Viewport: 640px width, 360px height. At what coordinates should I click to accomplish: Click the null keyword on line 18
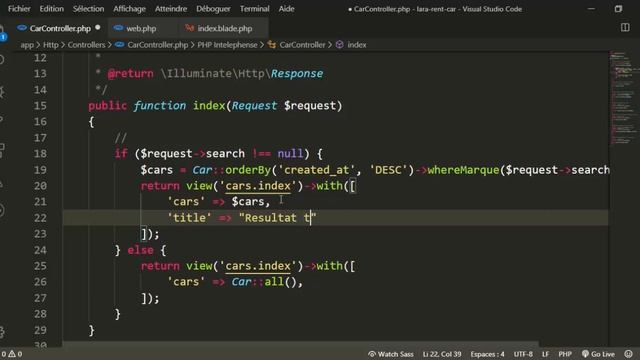290,154
